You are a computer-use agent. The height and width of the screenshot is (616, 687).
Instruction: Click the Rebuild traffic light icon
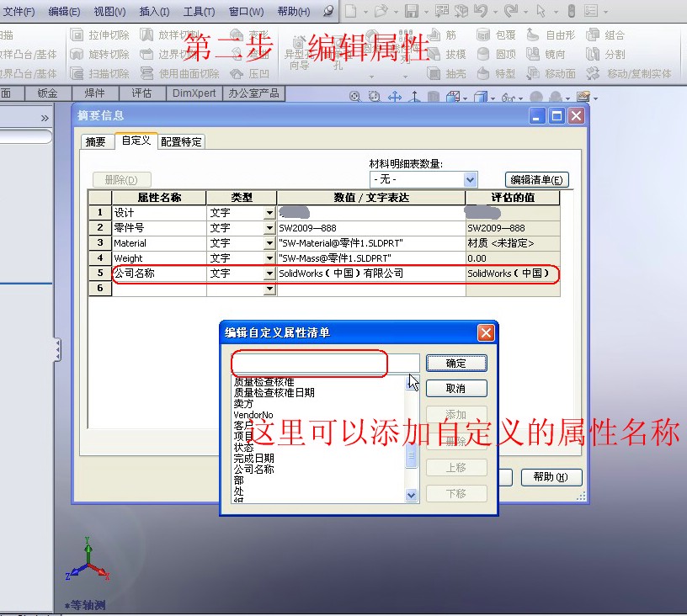tap(571, 11)
